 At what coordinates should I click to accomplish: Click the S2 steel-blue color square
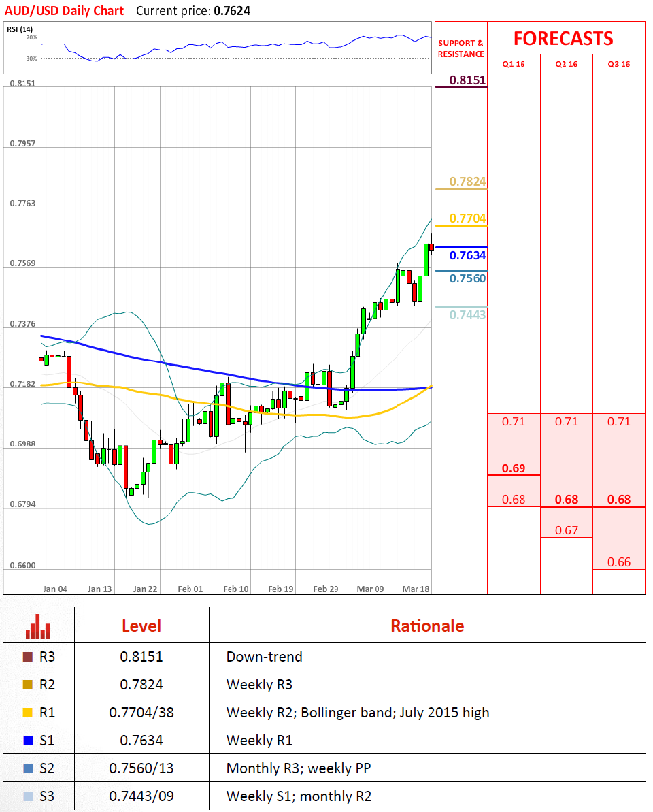tap(28, 768)
